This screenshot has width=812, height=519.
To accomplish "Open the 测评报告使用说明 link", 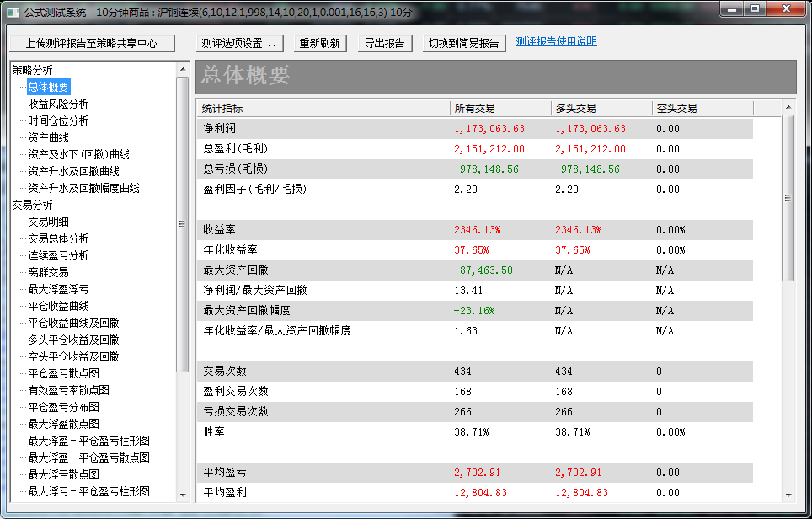I will 556,41.
